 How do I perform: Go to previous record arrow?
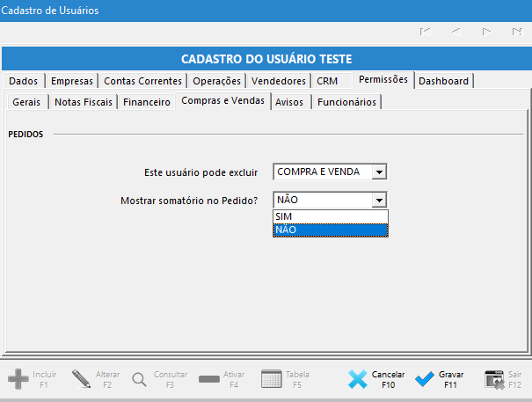(456, 32)
